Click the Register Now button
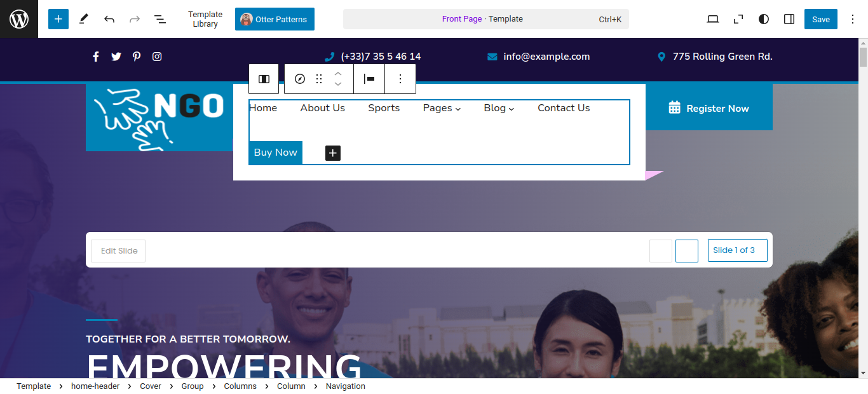868x394 pixels. (x=709, y=108)
